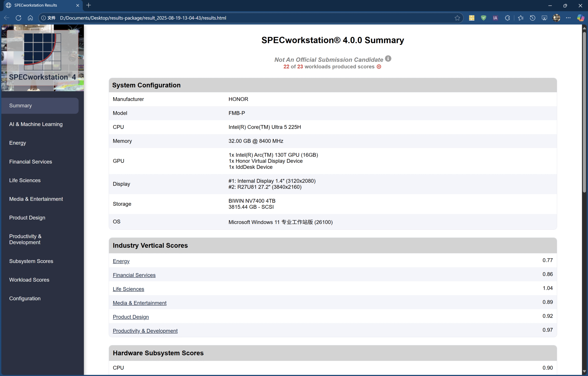Click the CPU subsystem score 0.90
The height and width of the screenshot is (376, 588).
[x=548, y=368]
